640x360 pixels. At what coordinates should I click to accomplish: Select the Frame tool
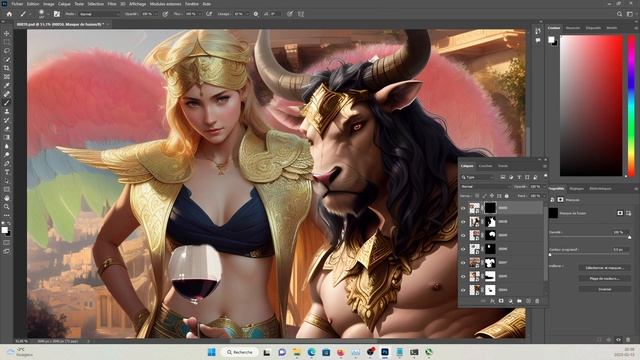7,77
